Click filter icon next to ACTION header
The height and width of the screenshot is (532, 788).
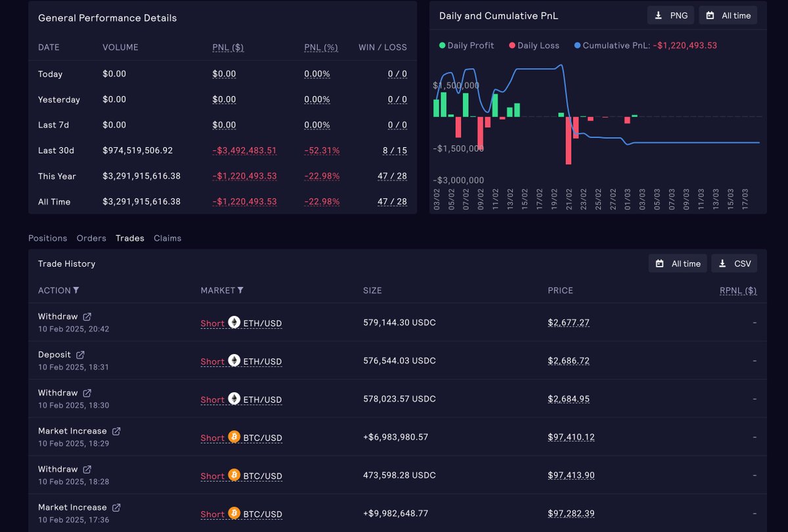pos(76,290)
